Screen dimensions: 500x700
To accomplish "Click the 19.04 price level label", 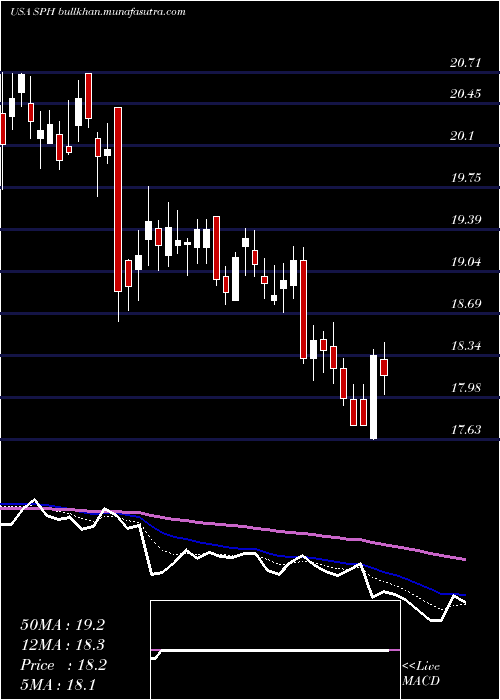I will (x=466, y=262).
